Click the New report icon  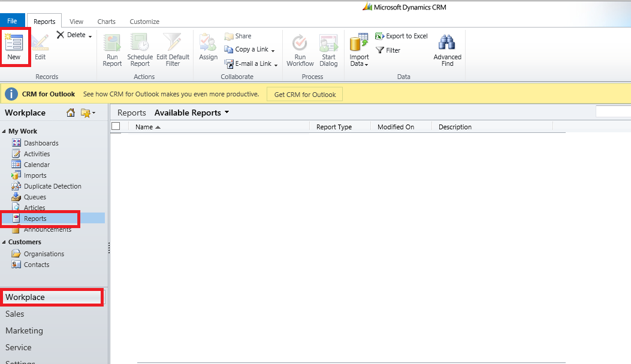point(14,43)
